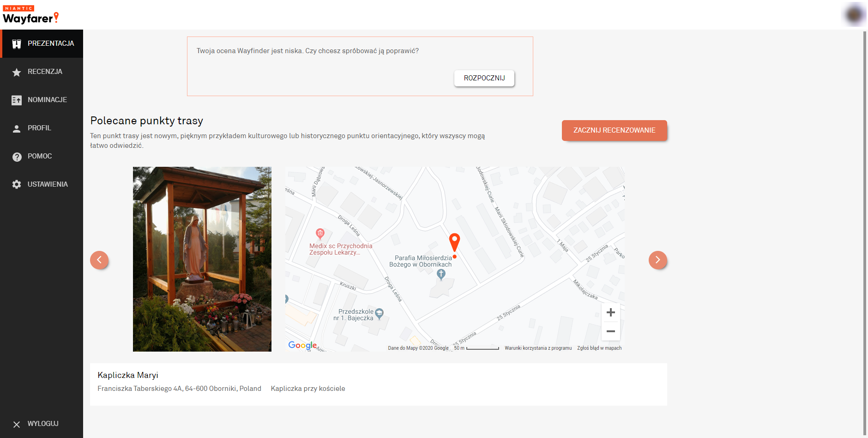Select the Przedszkole nr 1 Bajeczka marker
868x438 pixels.
pos(379,313)
